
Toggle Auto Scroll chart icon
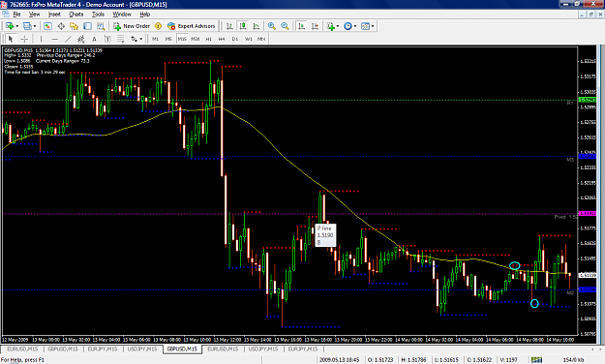click(302, 26)
